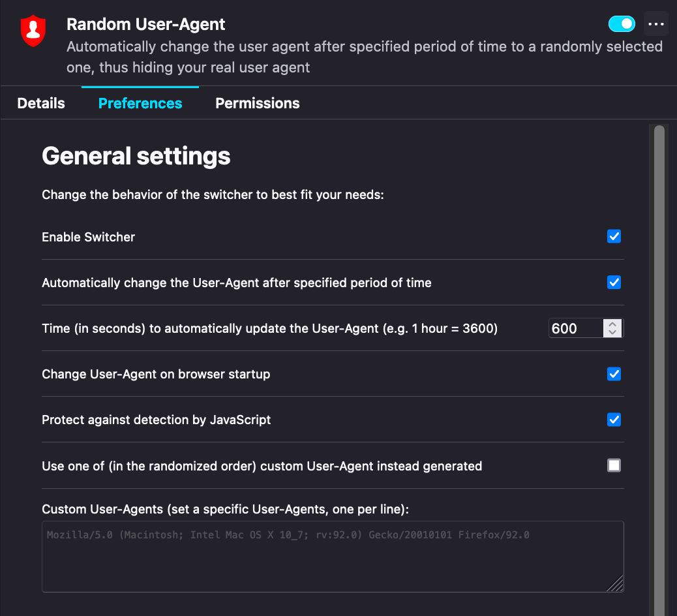This screenshot has height=616, width=677.
Task: Decrease update time with the down arrow
Action: pos(612,333)
